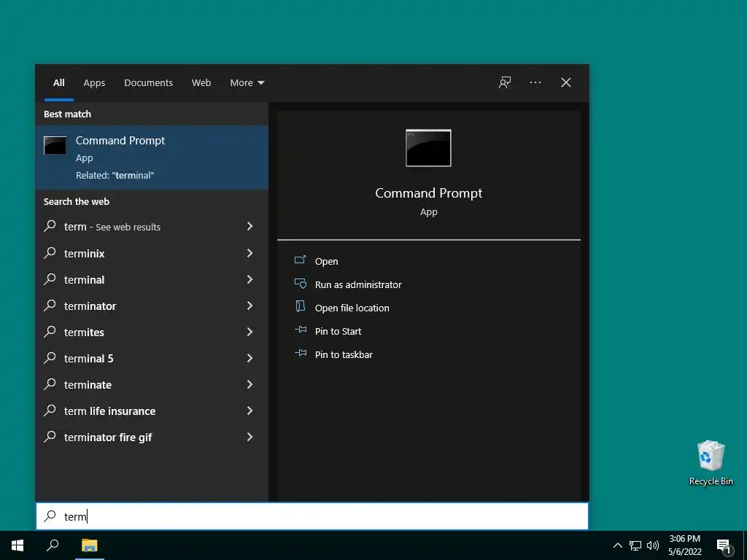The height and width of the screenshot is (560, 747).
Task: Open the three-dots options menu
Action: point(535,83)
